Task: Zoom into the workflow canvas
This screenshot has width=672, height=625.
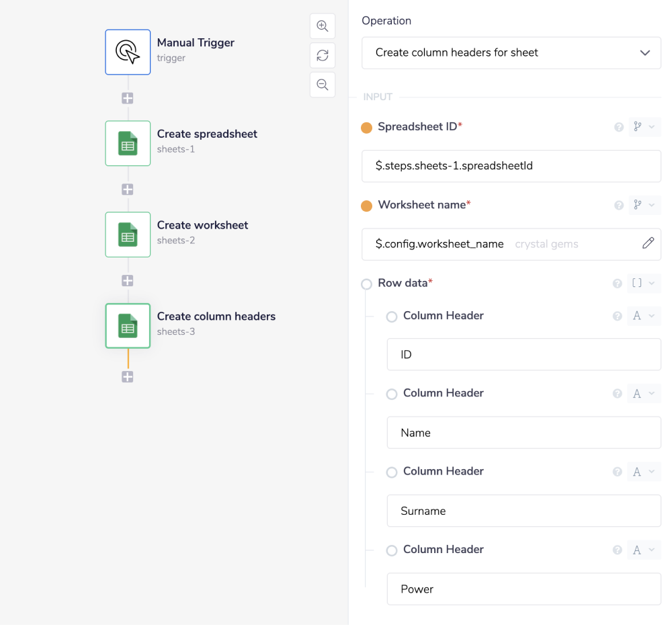Action: [322, 26]
